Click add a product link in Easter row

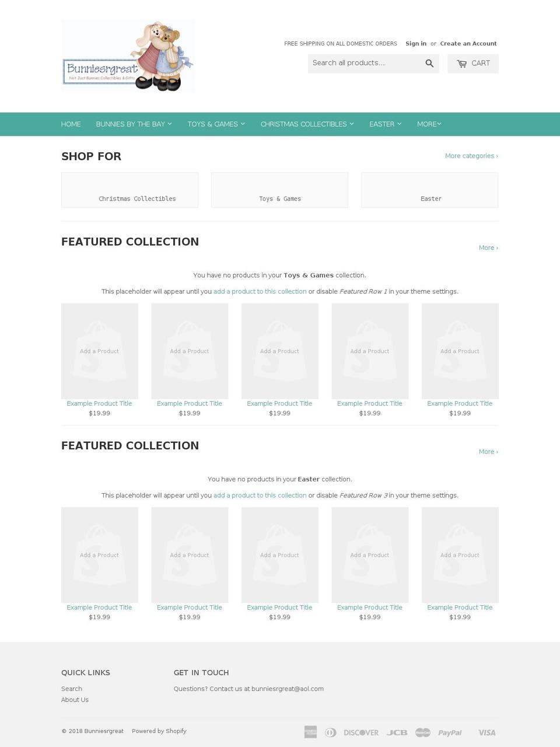[x=260, y=495]
